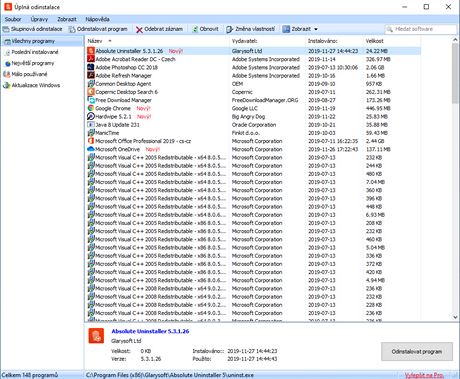Click the Poslední instalované sidebar icon
The image size is (460, 379).
[x=7, y=52]
